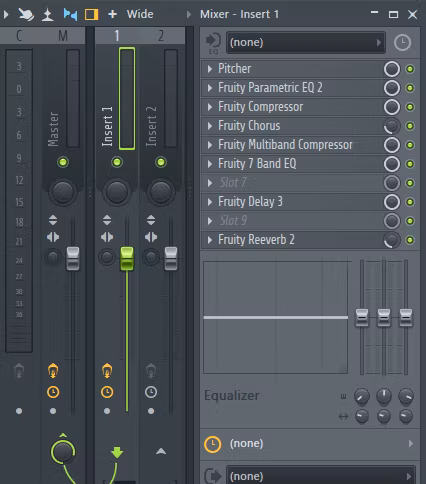Open Fruity Parametric EQ 2 slot arrow
Screen dimensions: 426x484
(x=210, y=88)
